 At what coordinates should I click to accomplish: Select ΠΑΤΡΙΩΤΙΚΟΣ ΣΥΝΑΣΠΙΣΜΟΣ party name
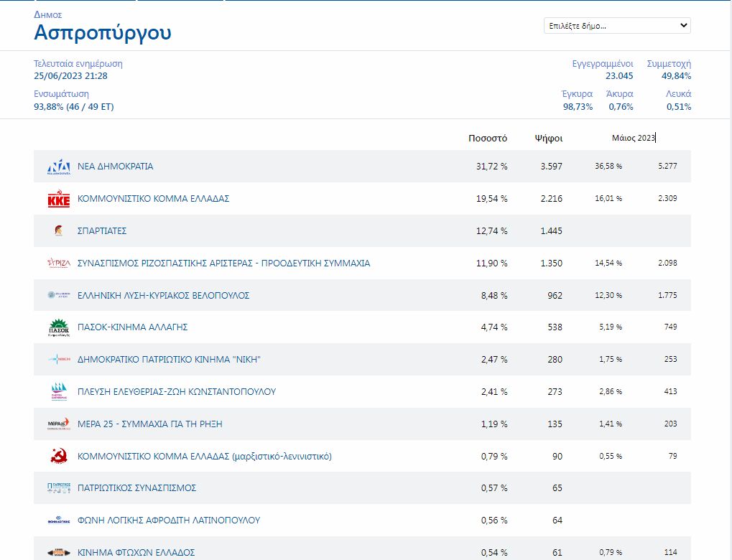click(x=136, y=488)
